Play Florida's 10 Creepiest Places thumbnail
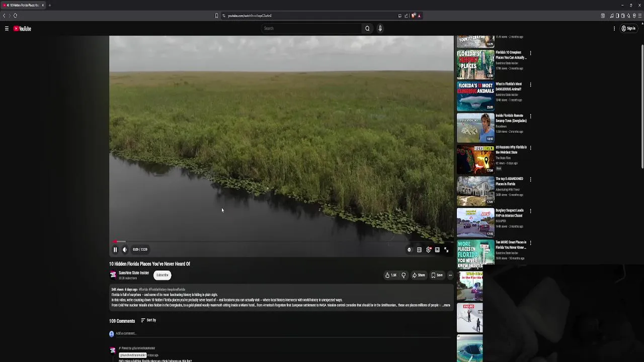Viewport: 644px width, 362px height. click(x=475, y=64)
